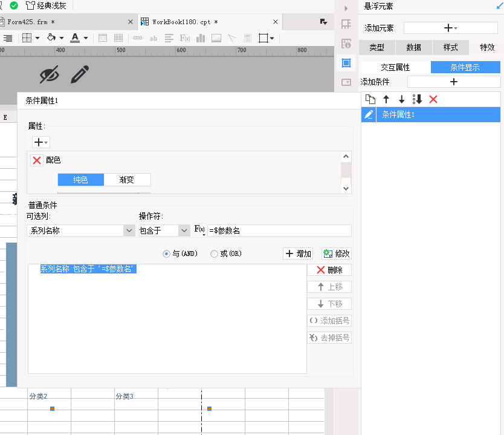Open the cell attributes icon in side strip
Viewport: 504px width, 435px height.
pos(346,44)
